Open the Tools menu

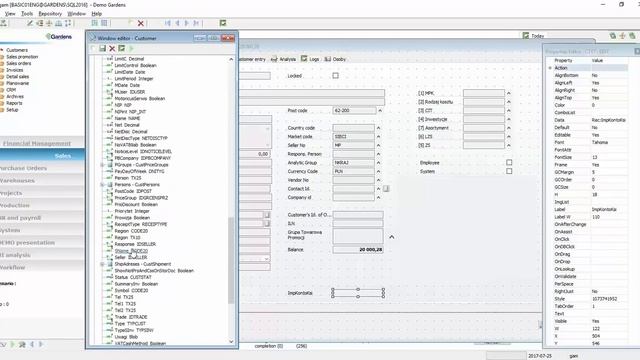[x=27, y=13]
